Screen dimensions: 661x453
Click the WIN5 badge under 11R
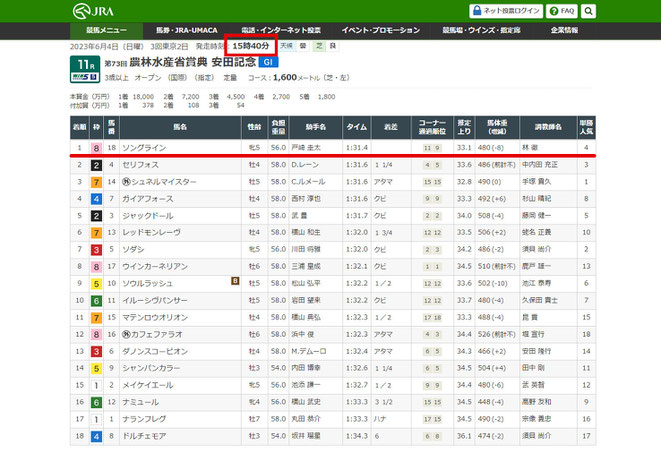[x=85, y=77]
